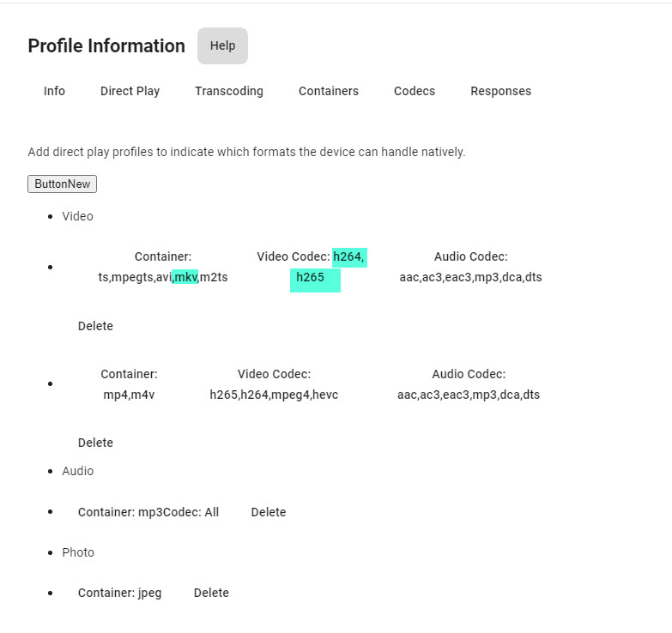Delete the ts,mpegts,avi,mkv,m2ts video profile

[x=95, y=326]
